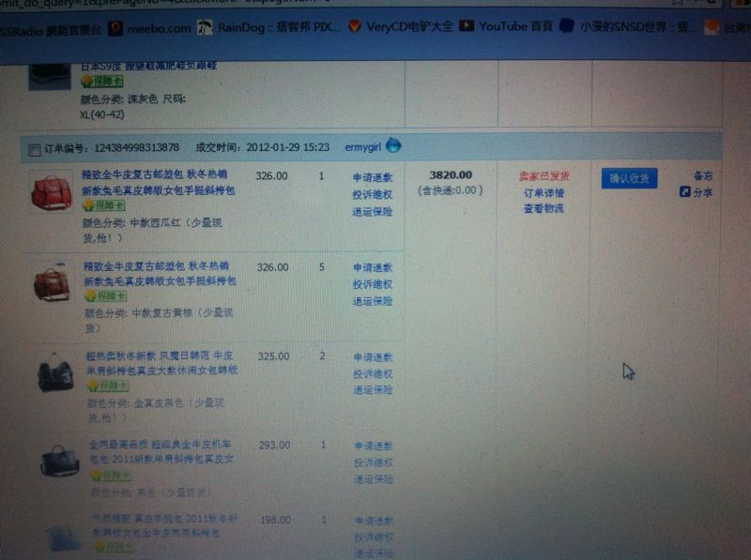Screen dimensions: 751x560
Task: Click the 保障卡 badge for 中款复古黄棕 bag
Action: coord(106,296)
